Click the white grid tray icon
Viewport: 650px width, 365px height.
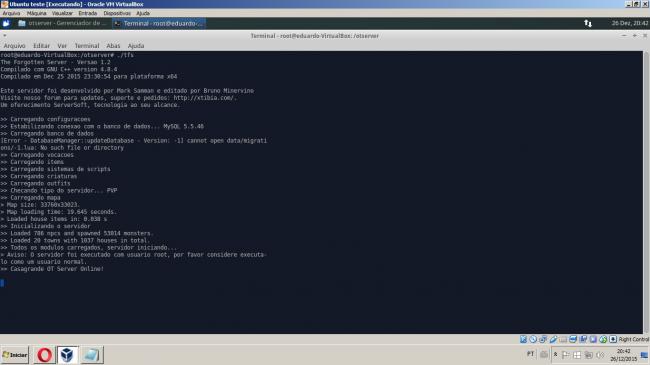577,355
